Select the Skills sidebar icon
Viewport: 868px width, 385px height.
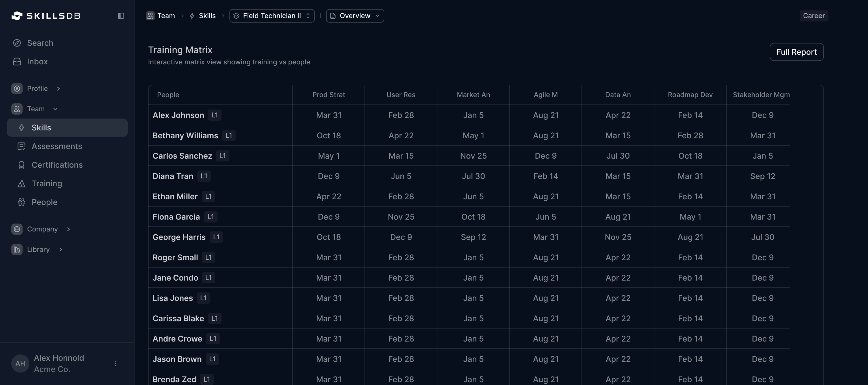coord(22,128)
